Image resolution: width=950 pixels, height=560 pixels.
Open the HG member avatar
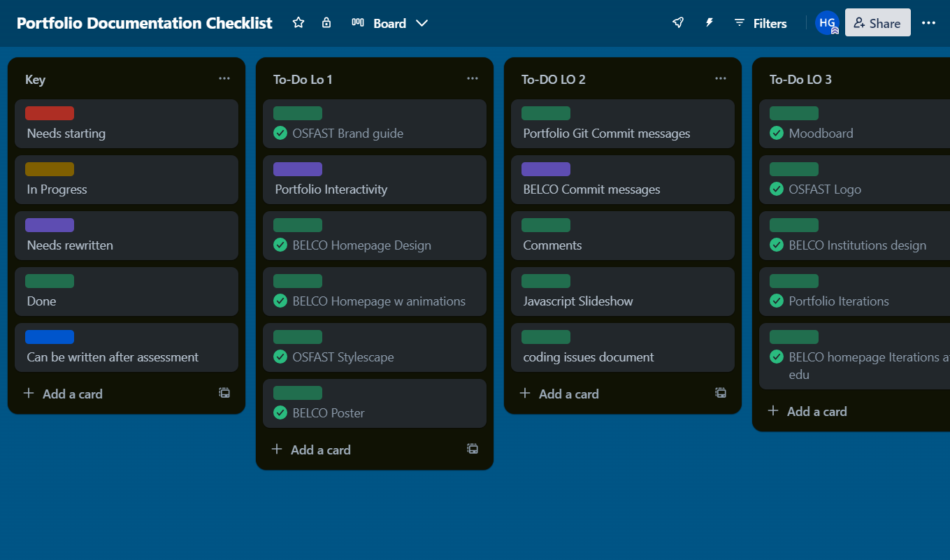tap(827, 22)
